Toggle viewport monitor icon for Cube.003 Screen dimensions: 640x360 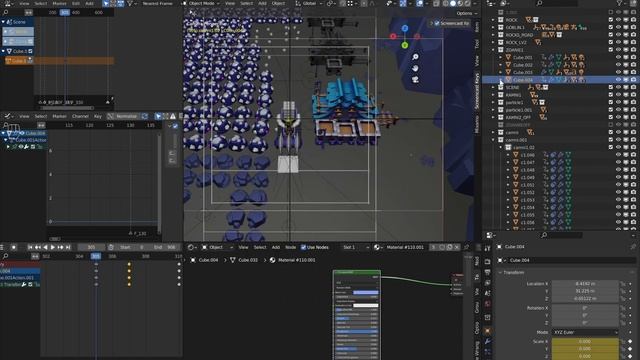coord(626,72)
